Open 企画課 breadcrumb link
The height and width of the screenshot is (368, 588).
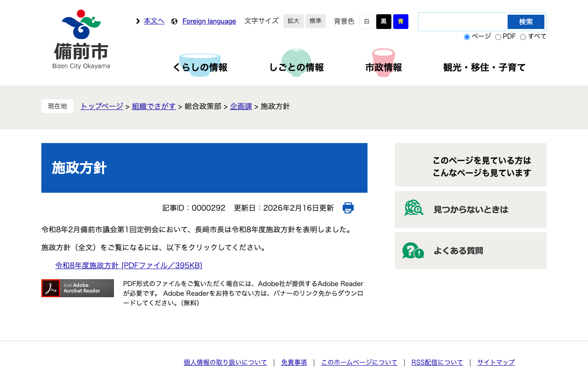(x=241, y=106)
